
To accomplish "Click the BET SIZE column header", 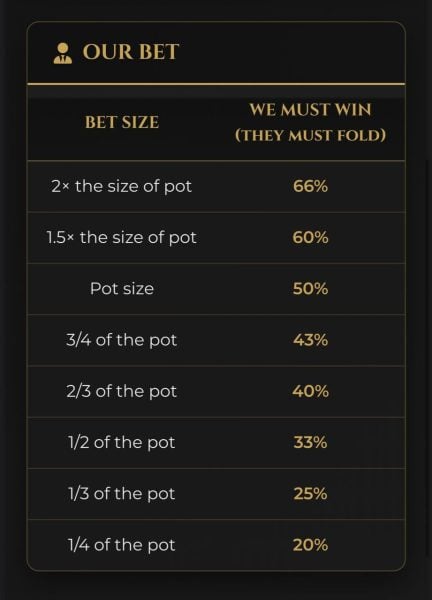I will pyautogui.click(x=122, y=122).
